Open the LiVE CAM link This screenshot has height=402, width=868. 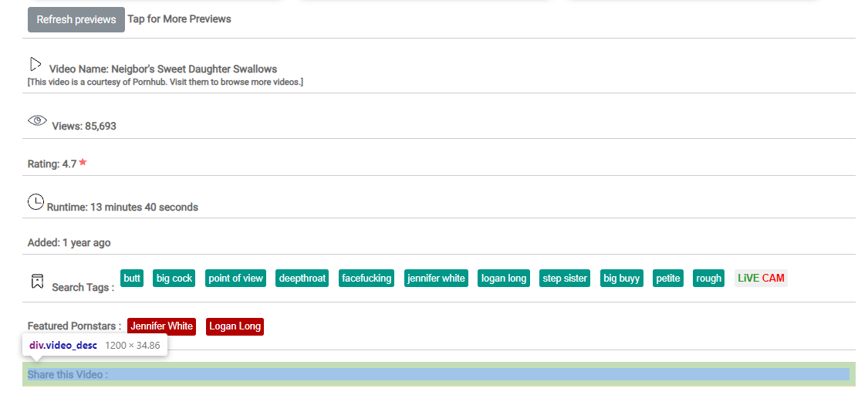(x=761, y=279)
